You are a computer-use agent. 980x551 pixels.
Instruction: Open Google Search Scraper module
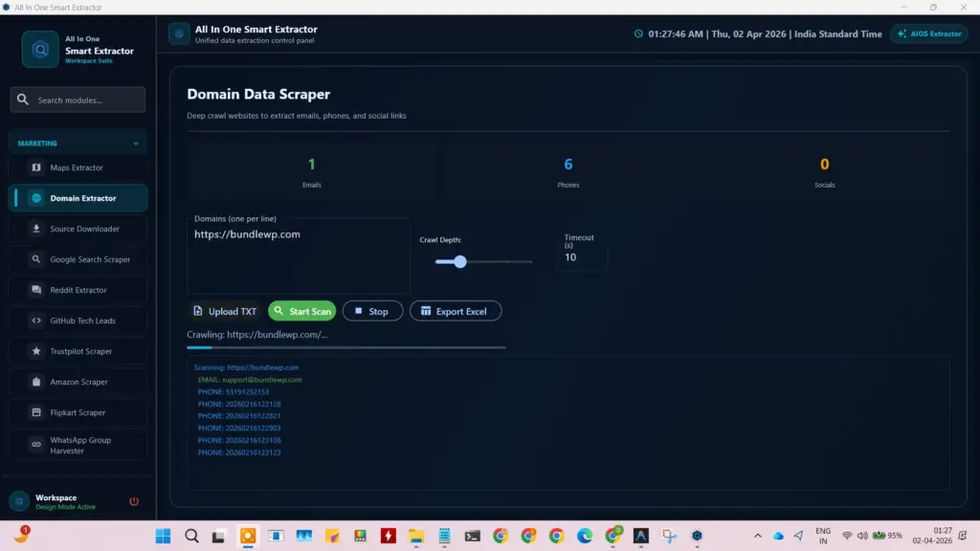click(78, 259)
